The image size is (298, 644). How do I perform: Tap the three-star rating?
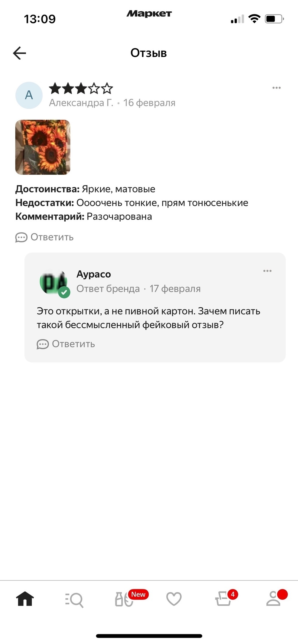pos(81,89)
